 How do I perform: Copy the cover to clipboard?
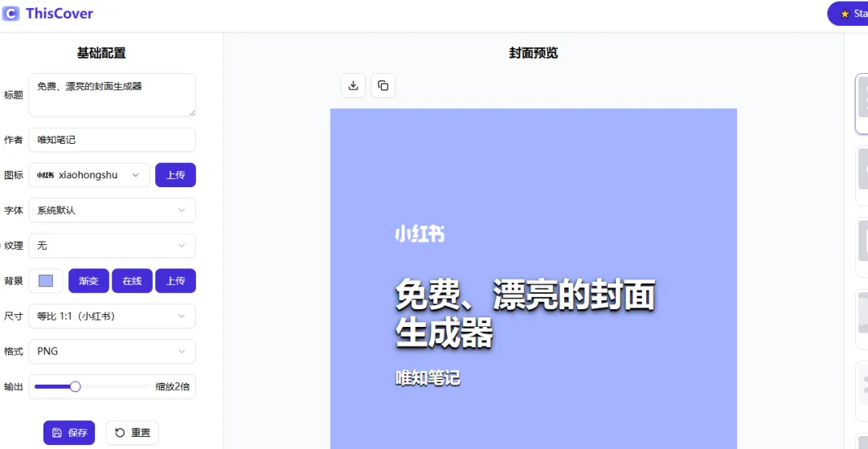(383, 86)
